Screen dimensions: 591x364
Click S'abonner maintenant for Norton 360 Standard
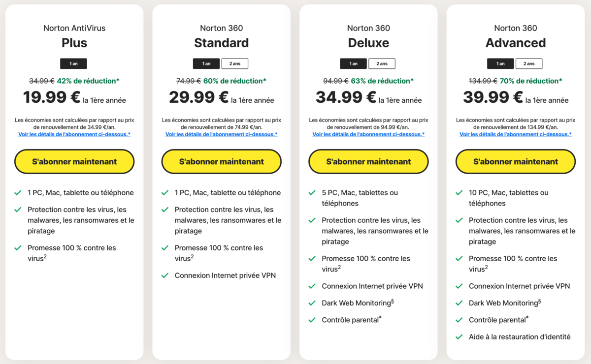pyautogui.click(x=222, y=161)
